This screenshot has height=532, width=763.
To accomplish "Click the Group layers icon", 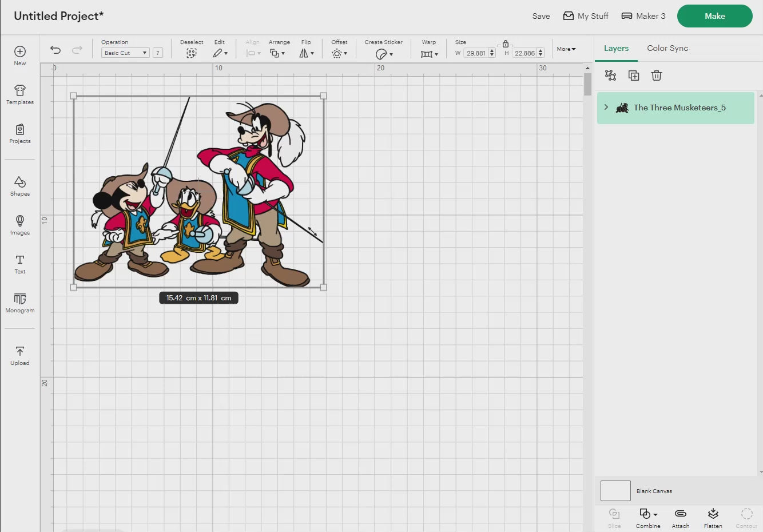I will [611, 76].
